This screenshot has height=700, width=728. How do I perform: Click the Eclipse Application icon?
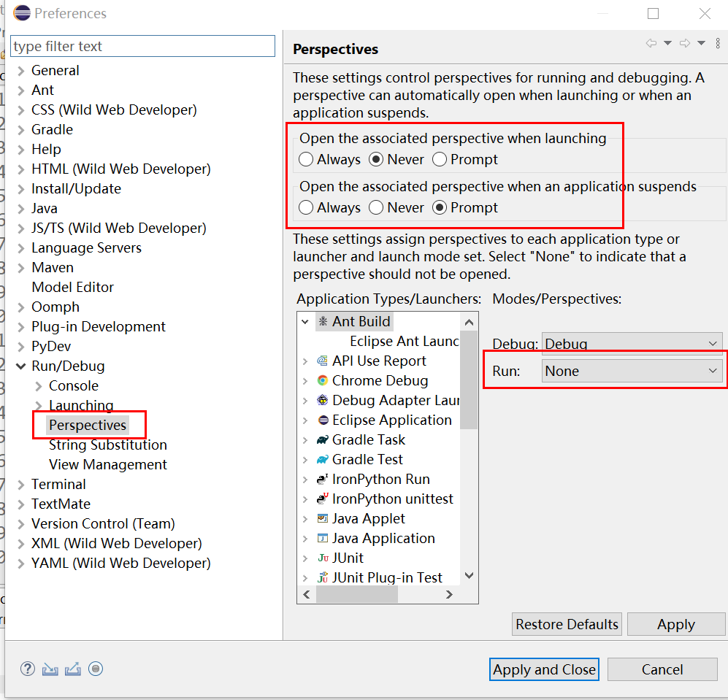tap(323, 420)
